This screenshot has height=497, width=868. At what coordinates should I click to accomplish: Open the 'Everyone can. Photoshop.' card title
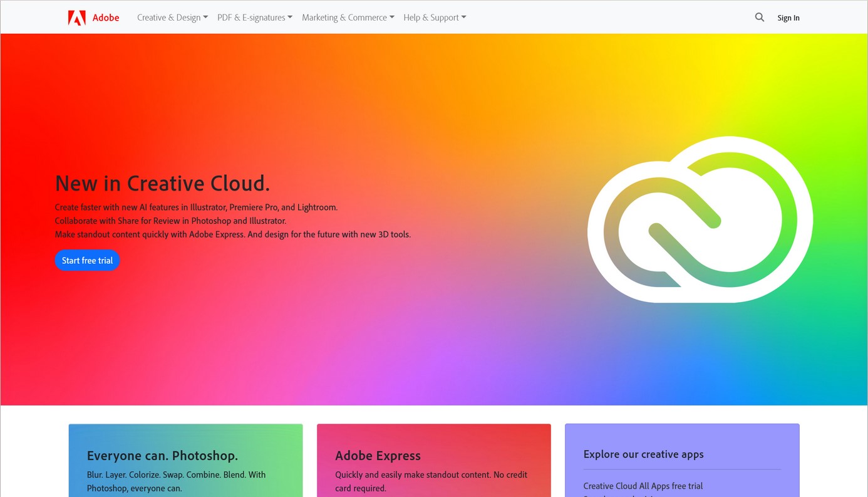pyautogui.click(x=162, y=456)
